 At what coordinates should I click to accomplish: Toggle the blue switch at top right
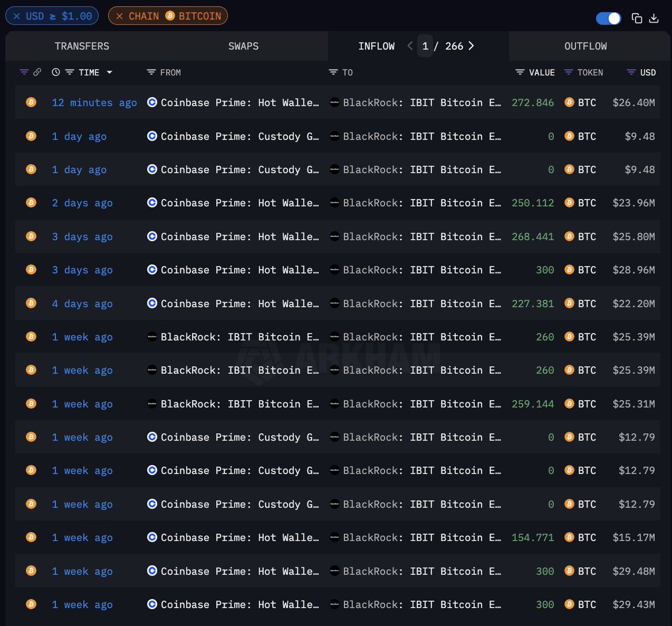(609, 18)
